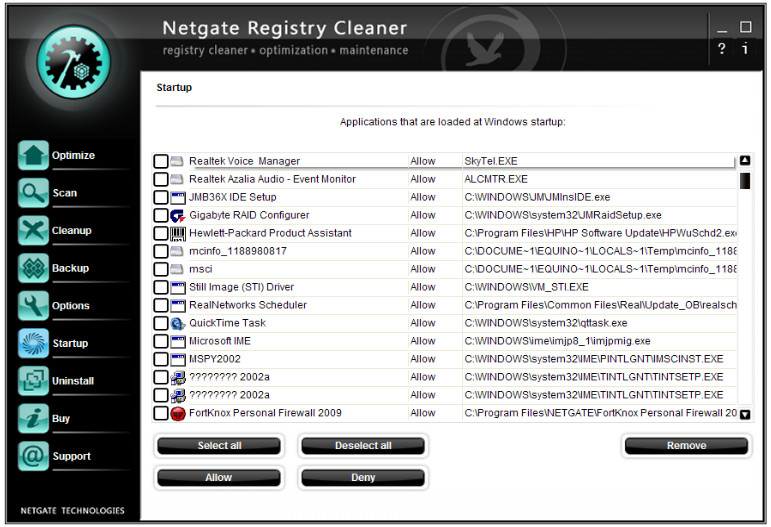Click the Cleanup X icon
Viewport: 771px width, 527px height.
tap(33, 230)
